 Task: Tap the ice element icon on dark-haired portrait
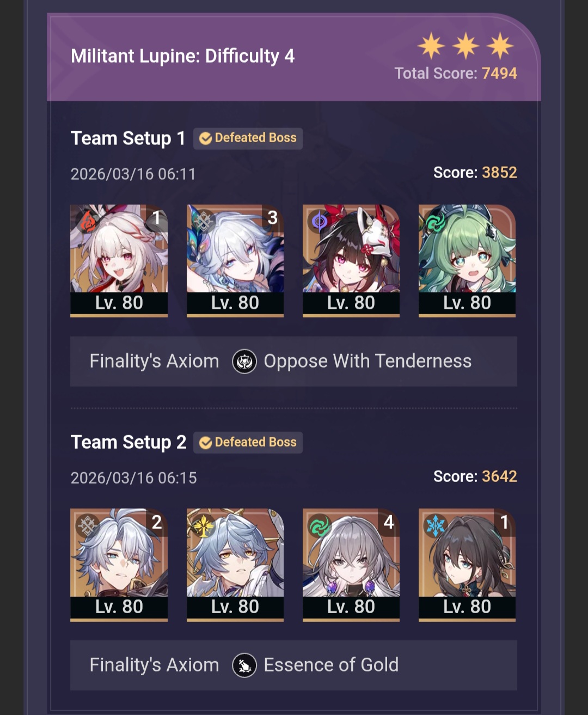(x=436, y=525)
